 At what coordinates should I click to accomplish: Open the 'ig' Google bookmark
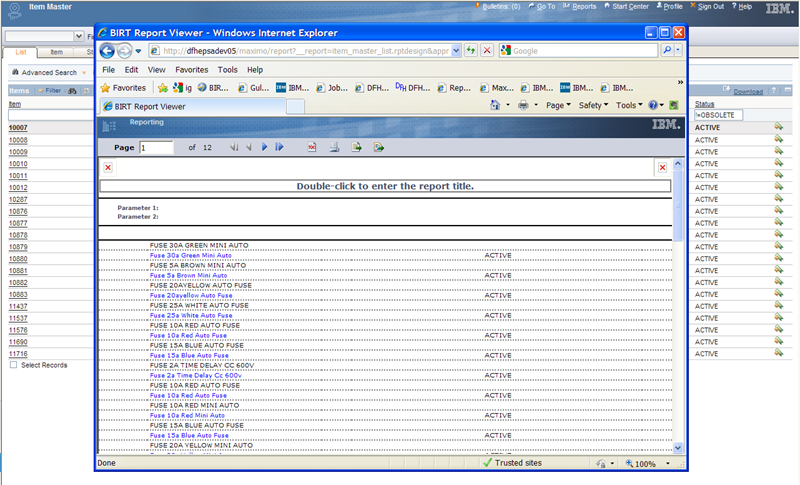(182, 88)
